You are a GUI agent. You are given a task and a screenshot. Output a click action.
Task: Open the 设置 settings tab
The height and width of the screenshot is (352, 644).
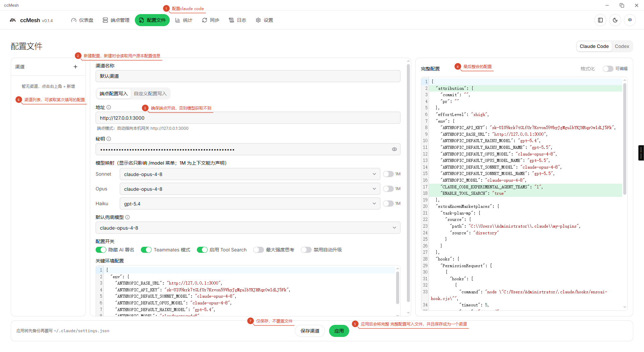[264, 20]
